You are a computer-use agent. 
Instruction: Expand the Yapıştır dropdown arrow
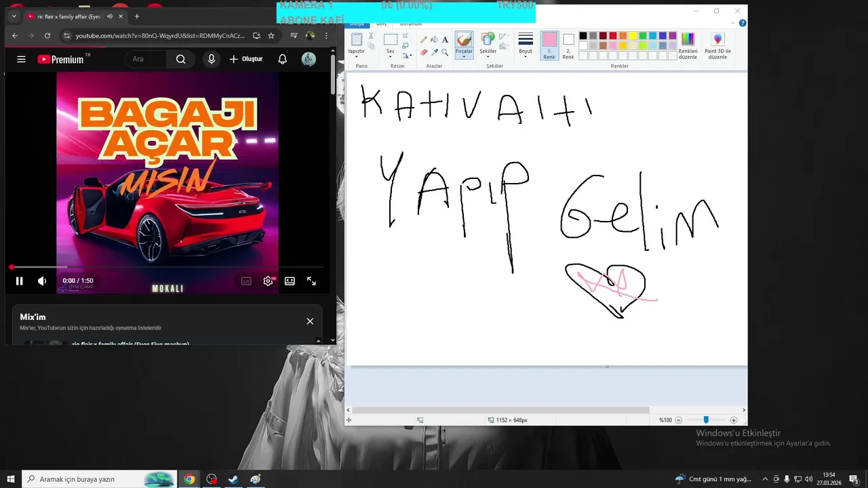[x=356, y=56]
